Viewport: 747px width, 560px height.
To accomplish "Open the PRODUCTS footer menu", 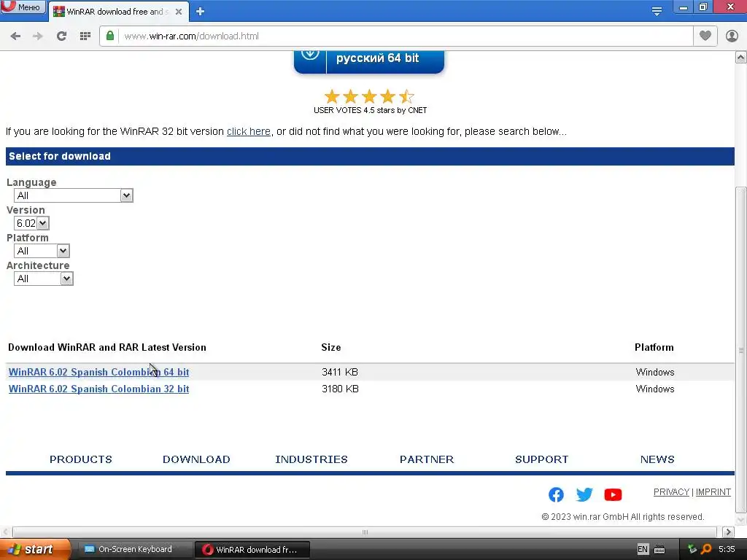I will pos(81,459).
